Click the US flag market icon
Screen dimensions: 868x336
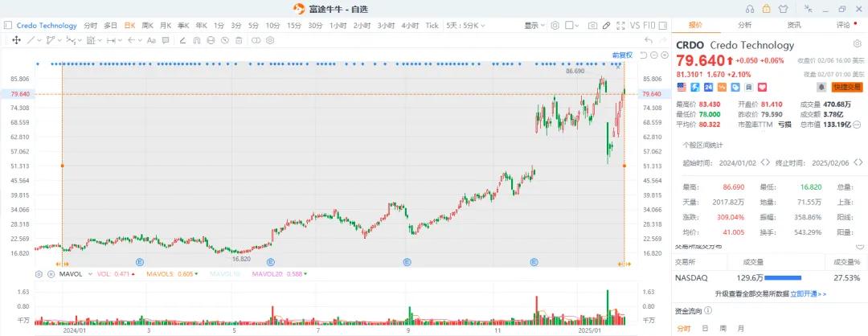pos(682,87)
